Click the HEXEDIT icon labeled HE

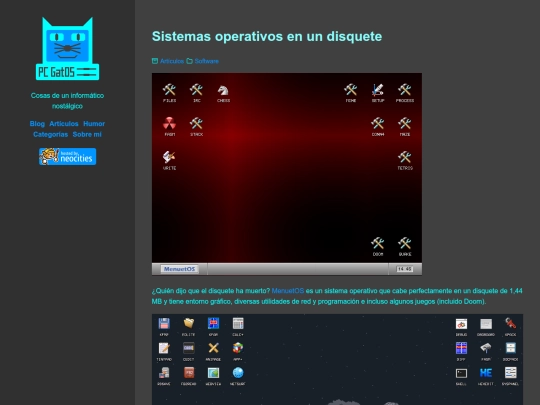click(486, 376)
